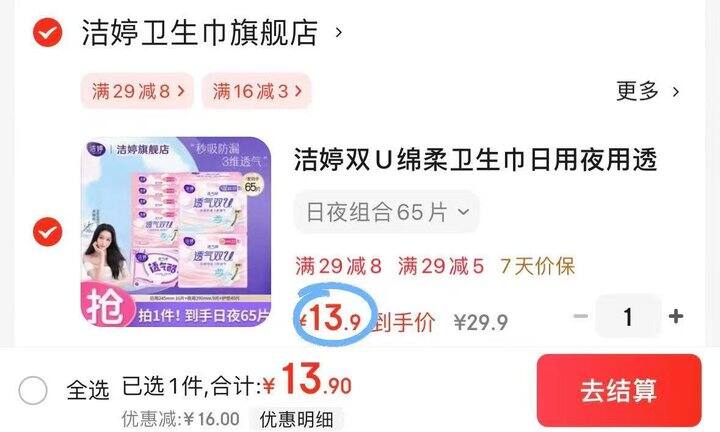
Task: Click the quantity field showing 1
Action: tap(628, 316)
